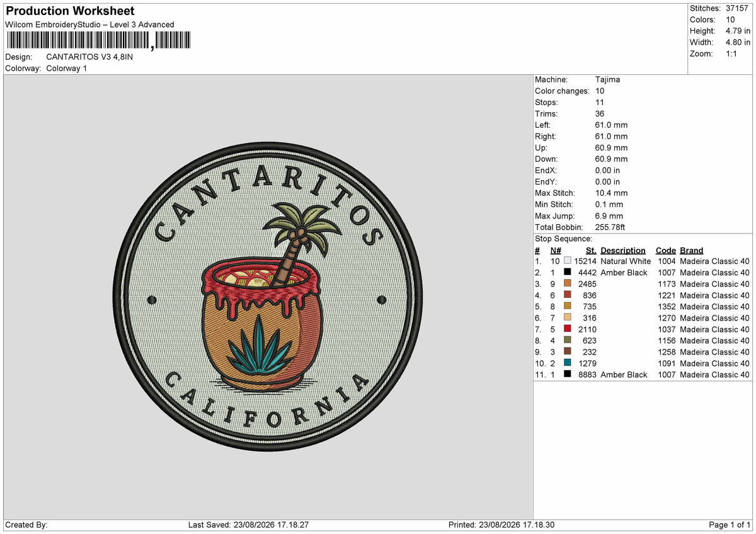Click thread code 1173
Viewport: 756px width, 534px height.
click(667, 283)
